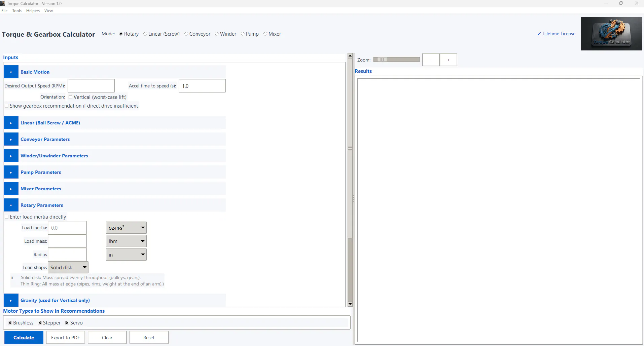Click the Load inertia input field
Image resolution: width=644 pixels, height=346 pixels.
coord(67,228)
